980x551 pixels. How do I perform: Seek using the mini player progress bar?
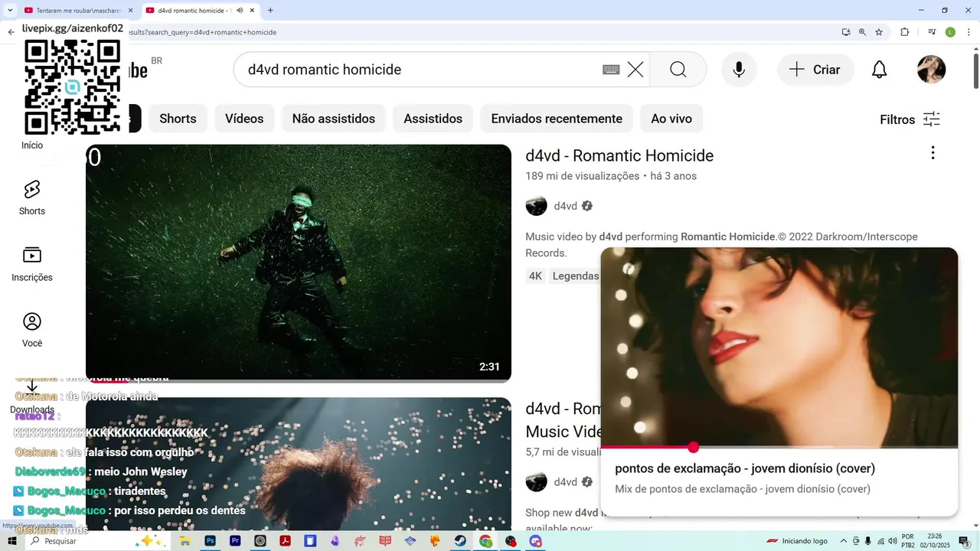pyautogui.click(x=779, y=447)
